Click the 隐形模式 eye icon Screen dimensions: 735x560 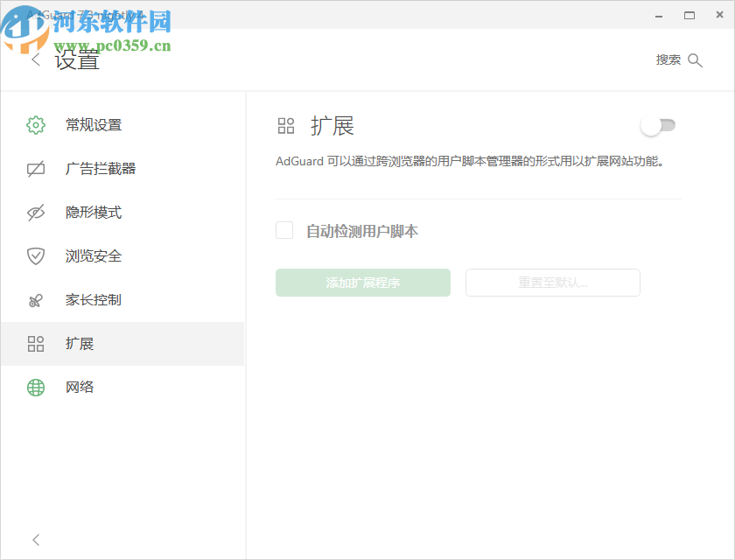click(x=35, y=212)
